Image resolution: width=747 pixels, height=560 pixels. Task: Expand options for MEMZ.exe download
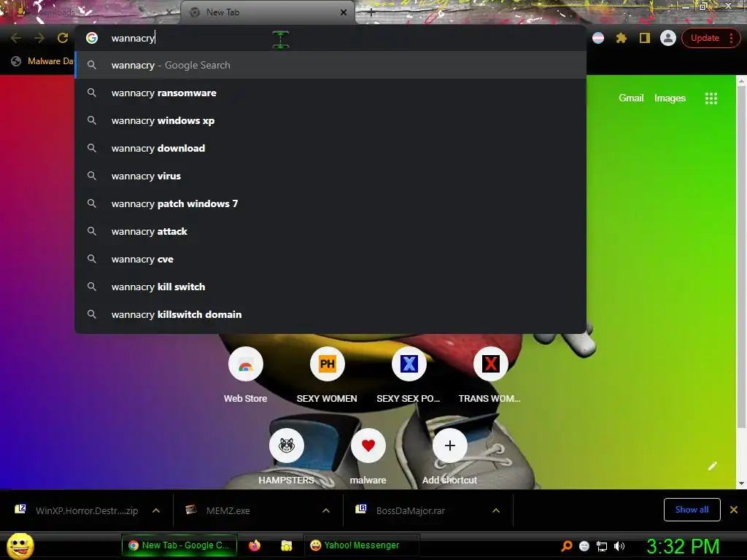[326, 510]
